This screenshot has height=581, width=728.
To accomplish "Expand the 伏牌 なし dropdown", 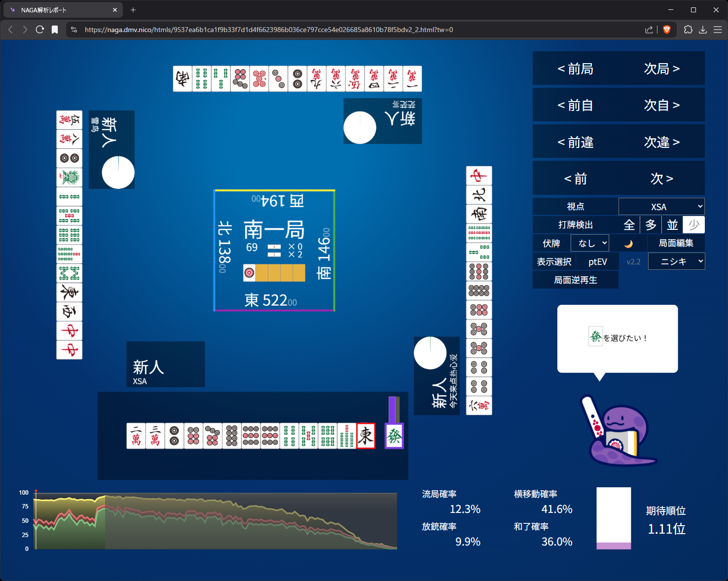I will click(590, 243).
